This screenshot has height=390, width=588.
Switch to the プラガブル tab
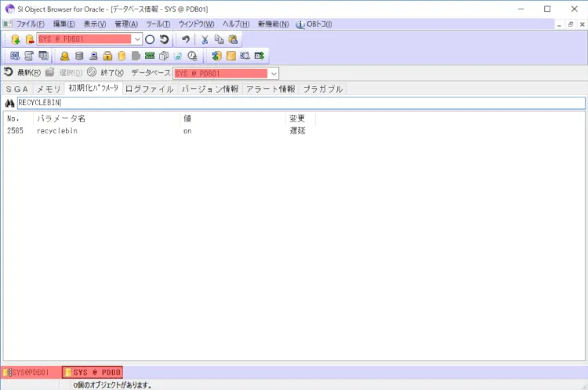pyautogui.click(x=323, y=89)
